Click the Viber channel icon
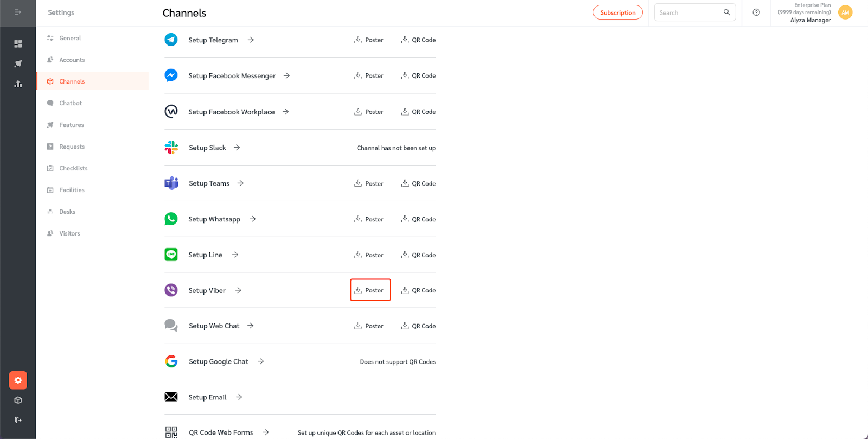This screenshot has height=439, width=868. click(171, 290)
